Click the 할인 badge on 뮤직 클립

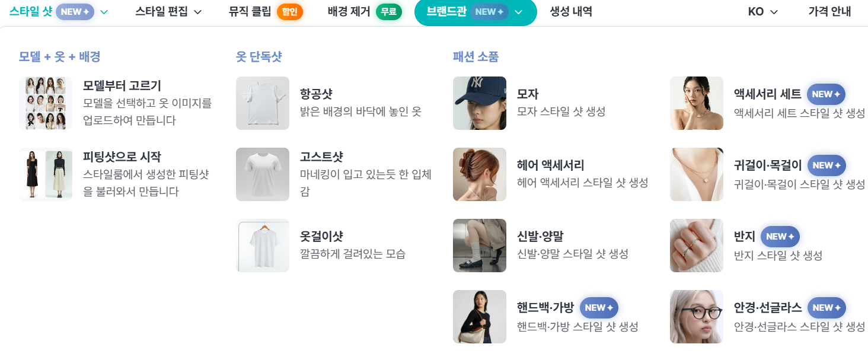point(290,12)
